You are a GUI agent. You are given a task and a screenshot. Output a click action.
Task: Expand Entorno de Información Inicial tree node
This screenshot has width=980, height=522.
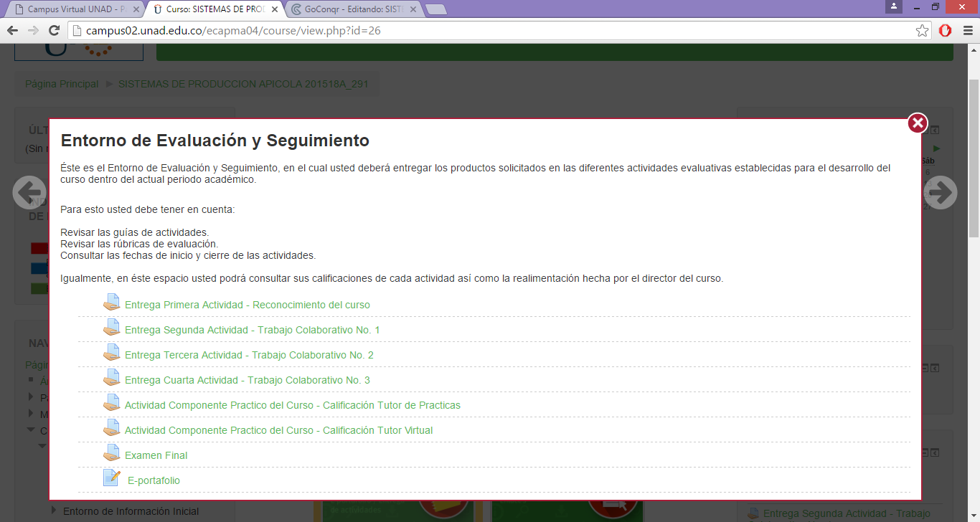coord(55,511)
